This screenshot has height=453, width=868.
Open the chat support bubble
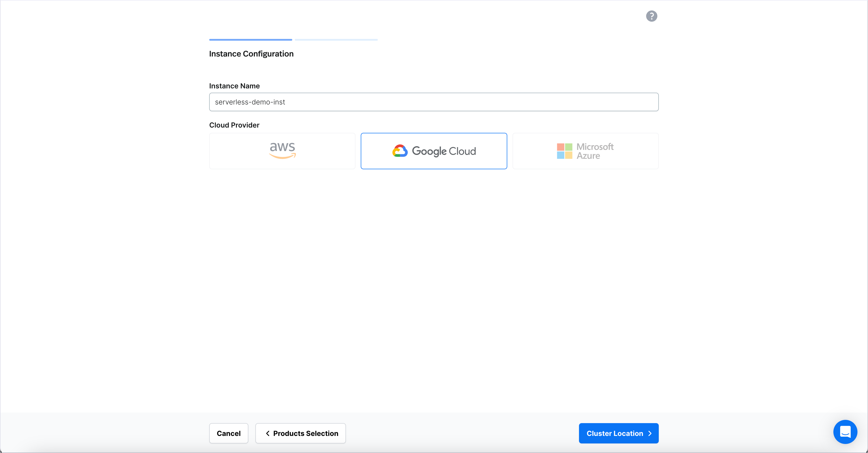845,431
